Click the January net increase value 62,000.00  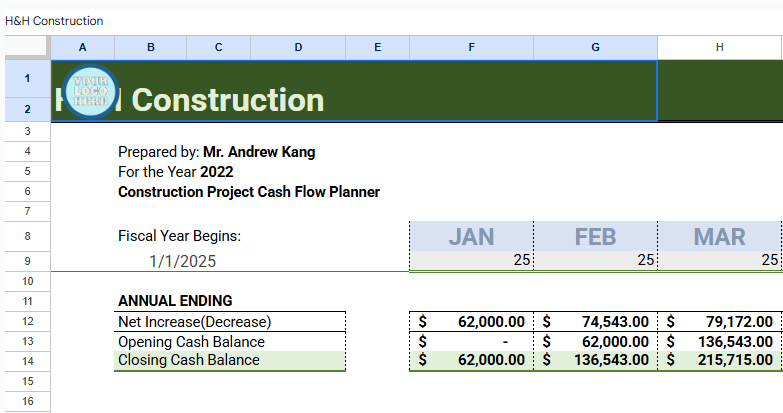tap(471, 322)
